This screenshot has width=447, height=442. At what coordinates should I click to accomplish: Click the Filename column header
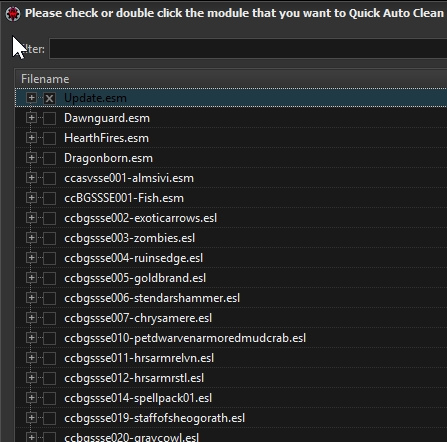tap(231, 79)
